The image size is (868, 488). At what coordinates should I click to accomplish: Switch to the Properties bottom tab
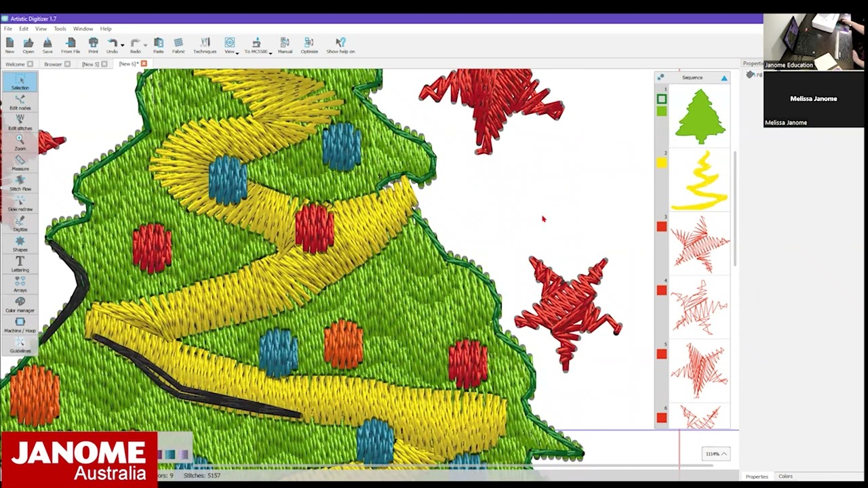(x=756, y=476)
